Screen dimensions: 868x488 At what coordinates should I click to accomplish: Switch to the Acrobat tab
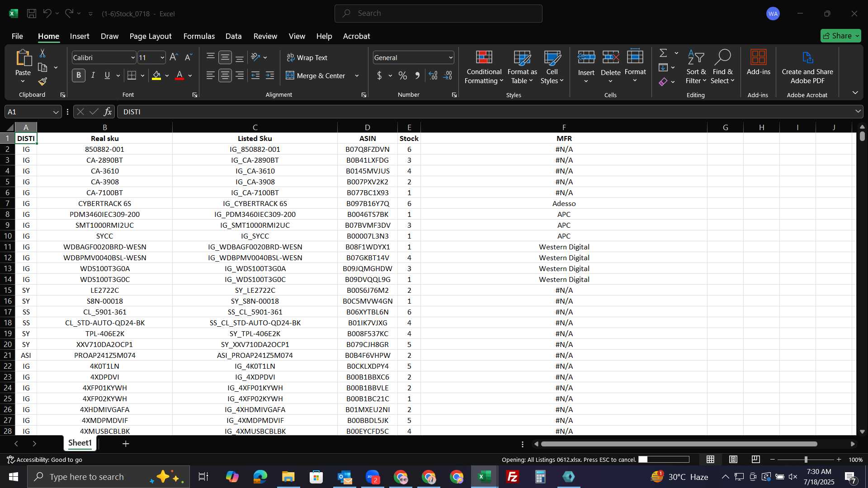pyautogui.click(x=356, y=36)
